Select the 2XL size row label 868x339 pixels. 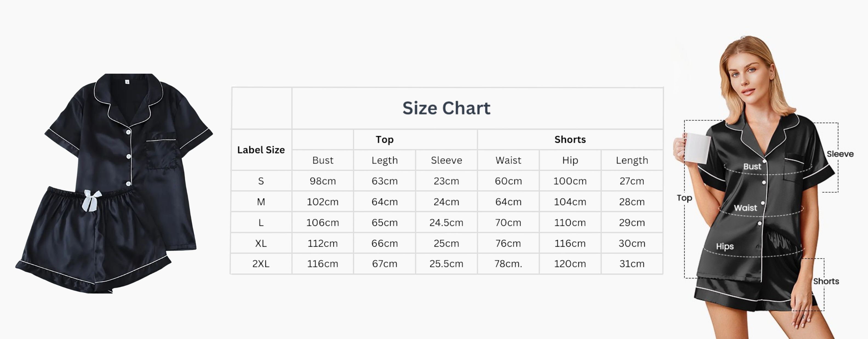coord(261,264)
